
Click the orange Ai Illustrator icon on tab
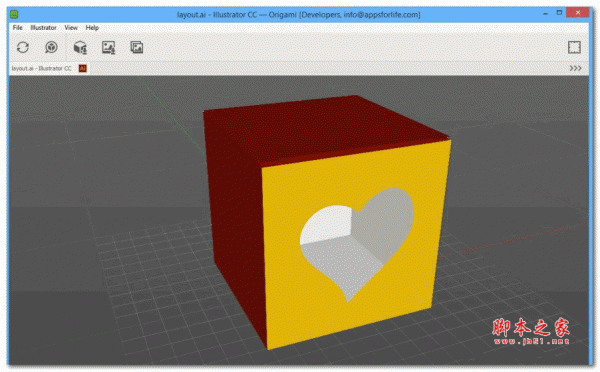point(82,68)
